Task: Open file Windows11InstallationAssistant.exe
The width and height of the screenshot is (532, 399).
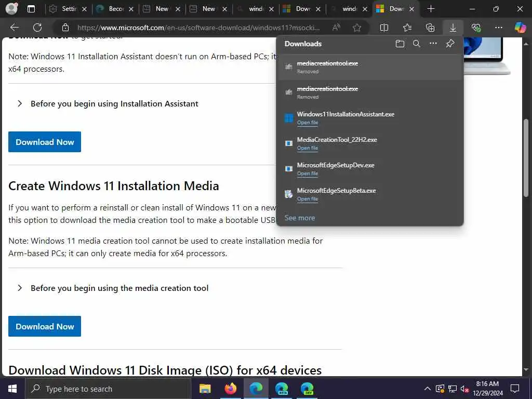Action: coord(308,123)
